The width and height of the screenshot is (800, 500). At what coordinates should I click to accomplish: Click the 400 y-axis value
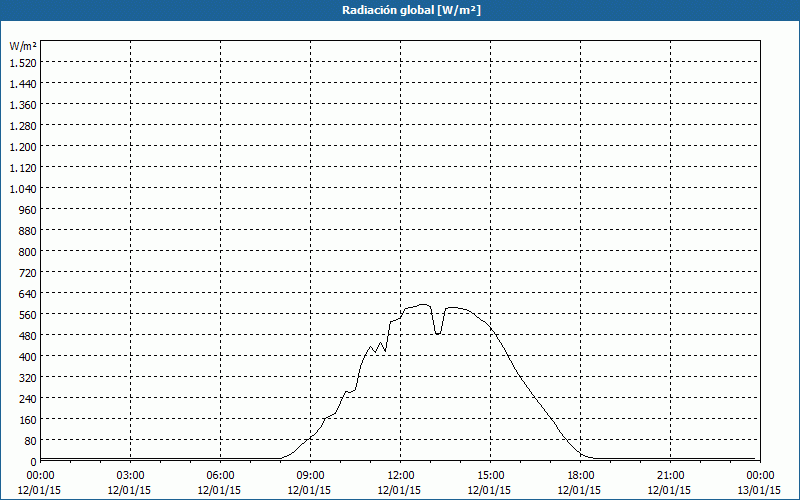[x=30, y=357]
